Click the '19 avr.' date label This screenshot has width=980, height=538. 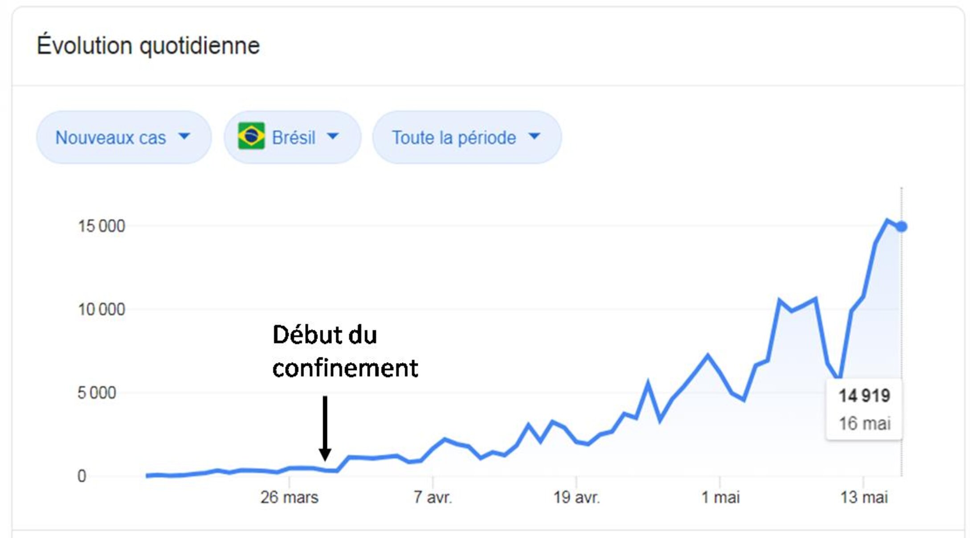[x=576, y=497]
